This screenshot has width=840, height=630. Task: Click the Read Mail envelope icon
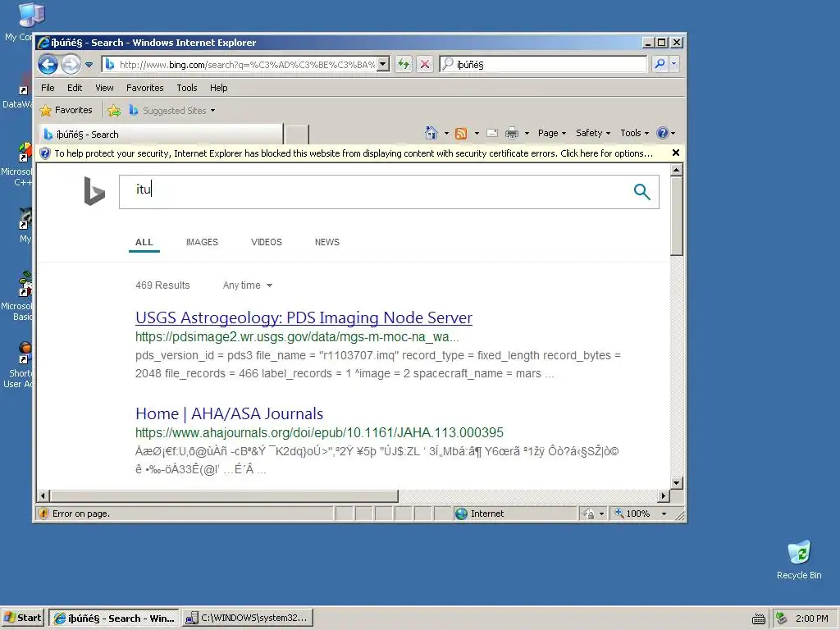point(492,133)
